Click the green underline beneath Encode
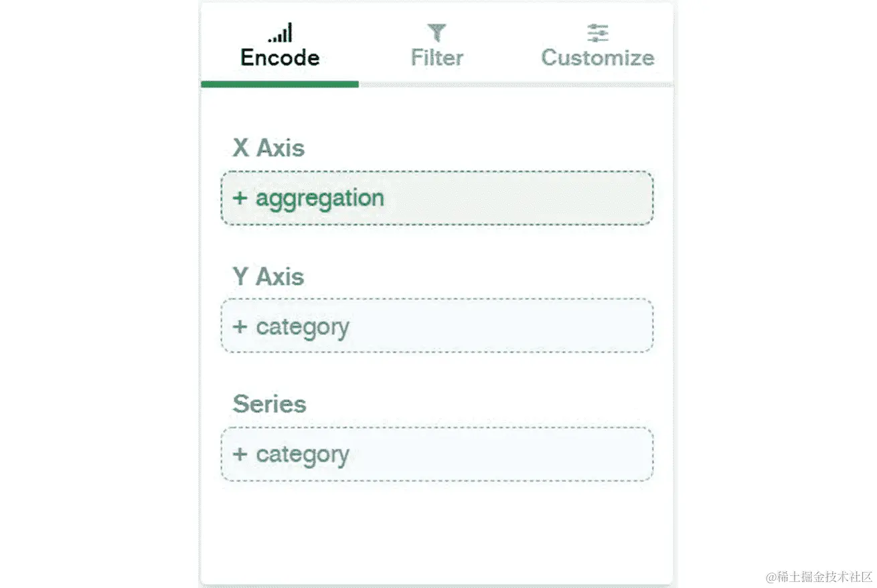 click(280, 84)
